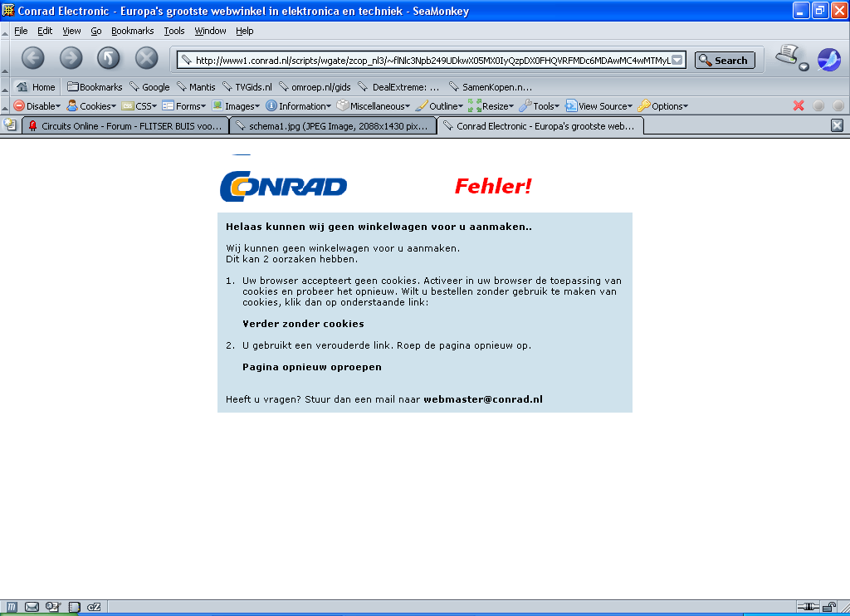Open the Information developer menu
The image size is (850, 616).
(299, 106)
